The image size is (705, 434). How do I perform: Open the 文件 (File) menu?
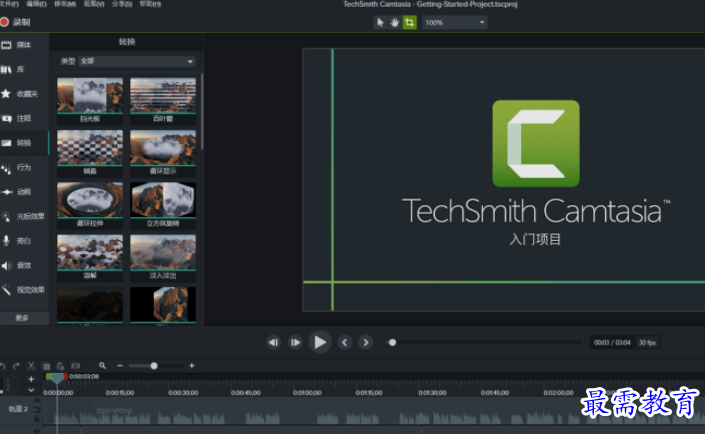click(x=9, y=4)
